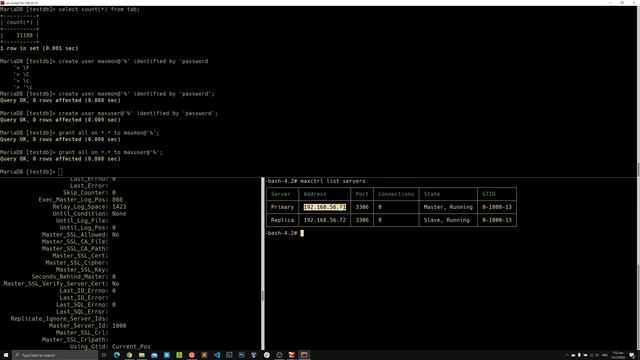Click the bash prompt cursor below the table
This screenshot has height=360, width=640.
click(302, 233)
